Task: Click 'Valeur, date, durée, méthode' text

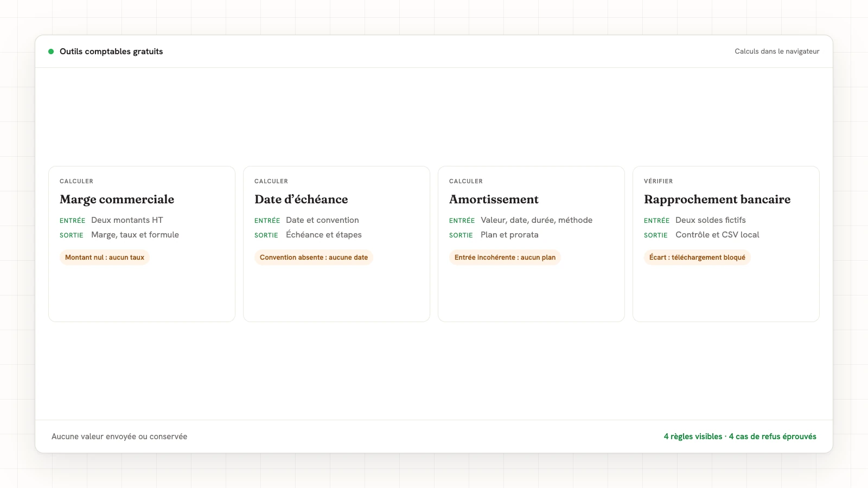Action: [537, 220]
